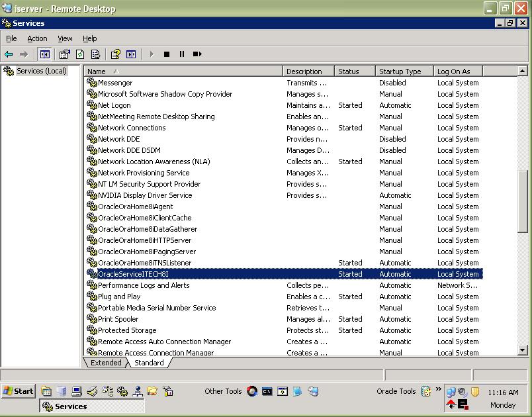This screenshot has width=532, height=417.
Task: Switch to the Extended tab
Action: pos(106,363)
